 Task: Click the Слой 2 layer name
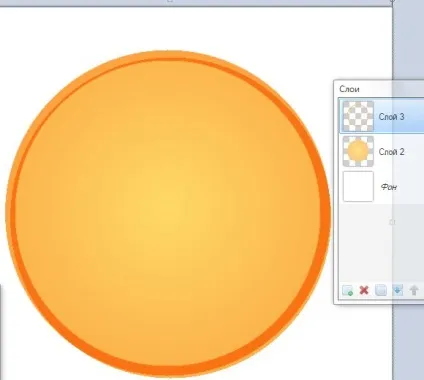[x=391, y=152]
